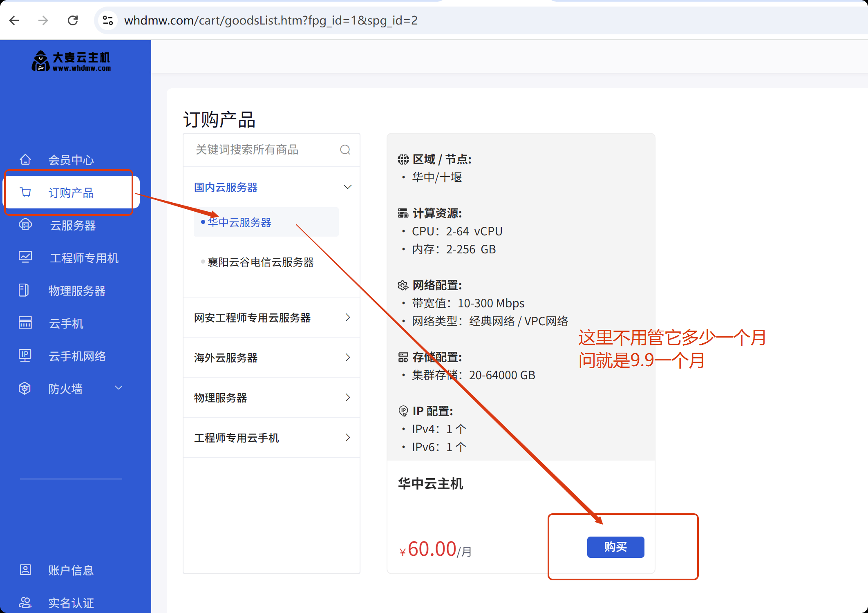This screenshot has width=868, height=613.
Task: Select 订购产品 in the sidebar
Action: 71,192
